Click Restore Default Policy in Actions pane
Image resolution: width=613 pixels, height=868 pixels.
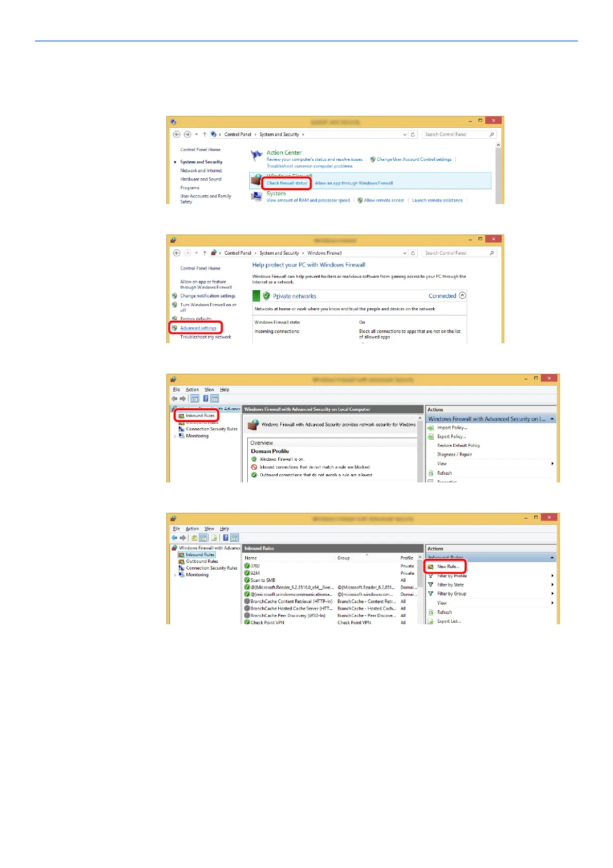pyautogui.click(x=458, y=445)
